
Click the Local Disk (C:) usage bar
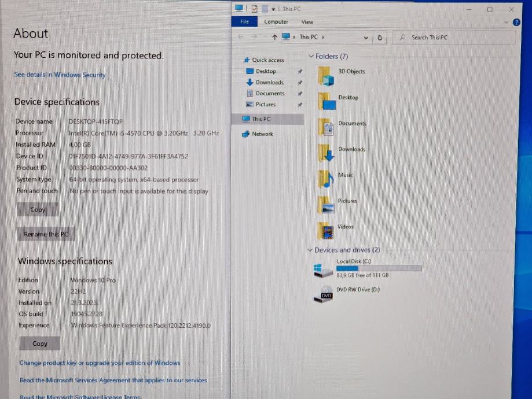pyautogui.click(x=379, y=268)
